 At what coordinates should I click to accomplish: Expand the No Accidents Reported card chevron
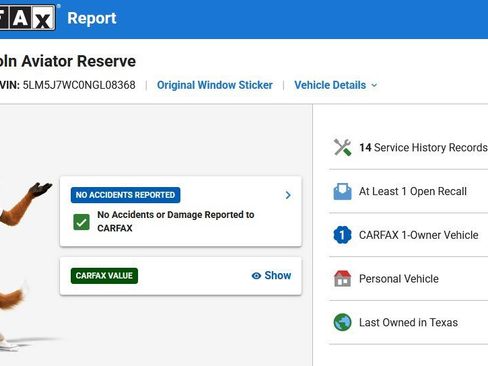tap(288, 195)
